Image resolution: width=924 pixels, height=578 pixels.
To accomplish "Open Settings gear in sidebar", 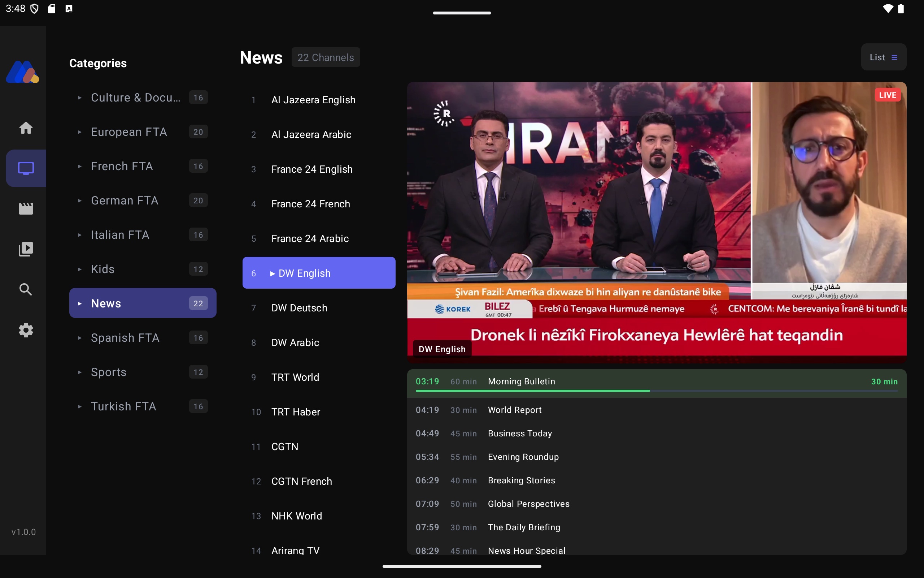I will [26, 330].
